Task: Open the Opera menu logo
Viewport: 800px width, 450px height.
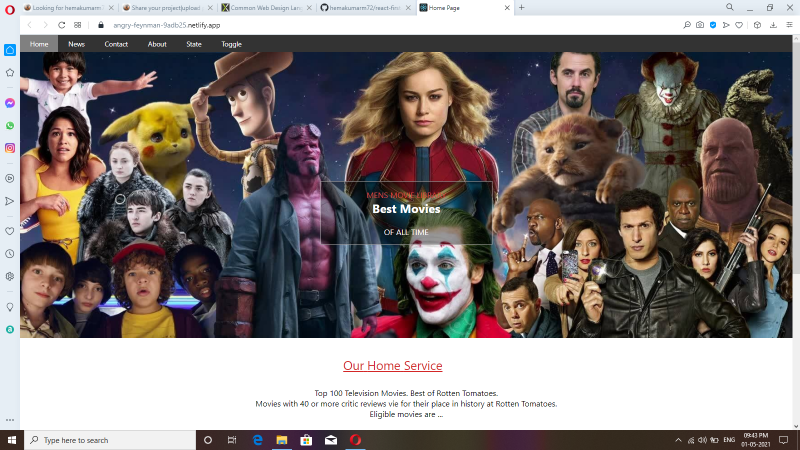Action: [10, 10]
